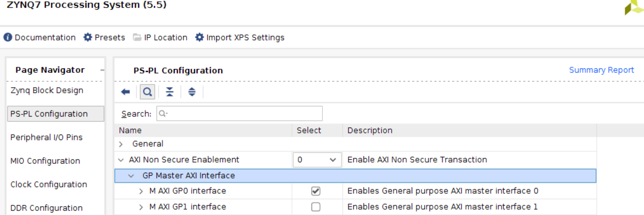Click the Import XPS Settings gear
Viewport: 644px width, 215px height.
coord(199,37)
